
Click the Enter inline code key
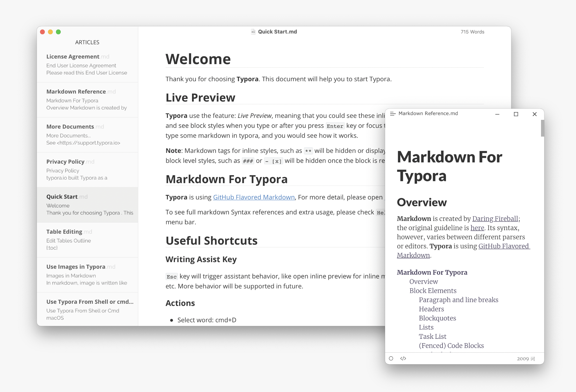point(335,126)
